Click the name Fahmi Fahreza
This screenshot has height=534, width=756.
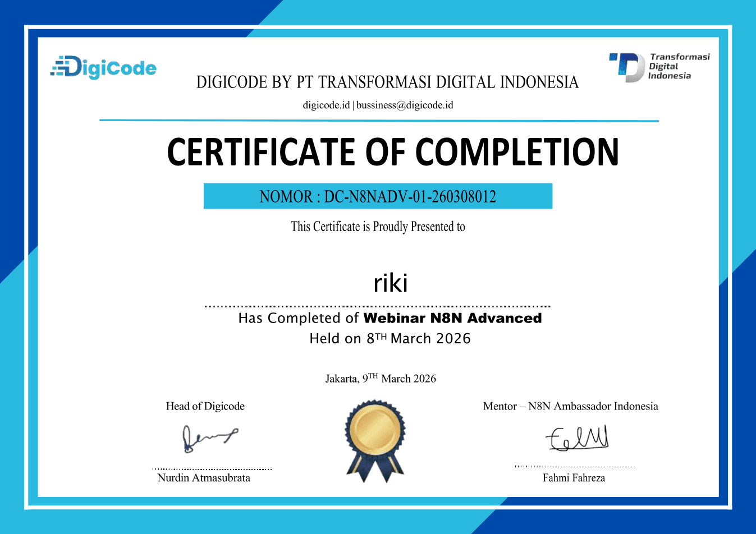[574, 478]
